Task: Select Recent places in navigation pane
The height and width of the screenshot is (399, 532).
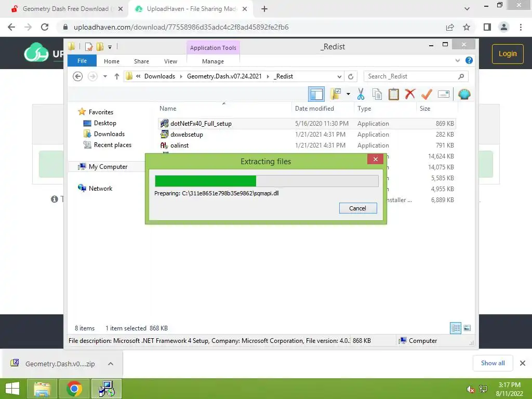Action: click(x=113, y=145)
